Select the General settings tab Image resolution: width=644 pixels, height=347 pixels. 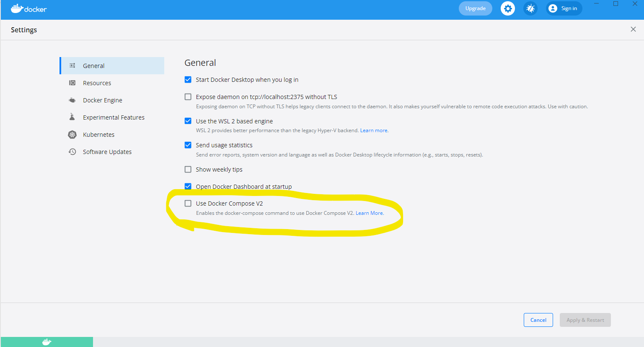click(x=112, y=65)
